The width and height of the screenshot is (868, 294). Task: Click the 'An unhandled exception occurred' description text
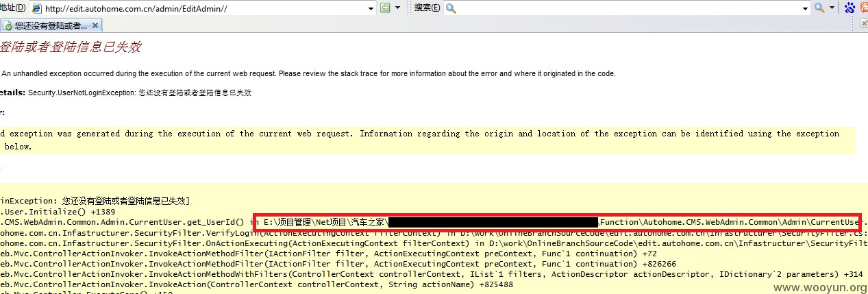pyautogui.click(x=308, y=73)
